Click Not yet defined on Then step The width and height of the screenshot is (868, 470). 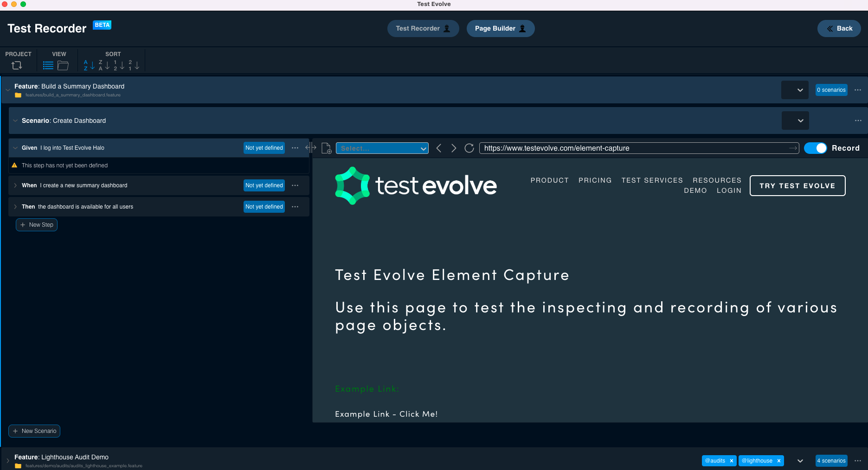[x=264, y=207]
